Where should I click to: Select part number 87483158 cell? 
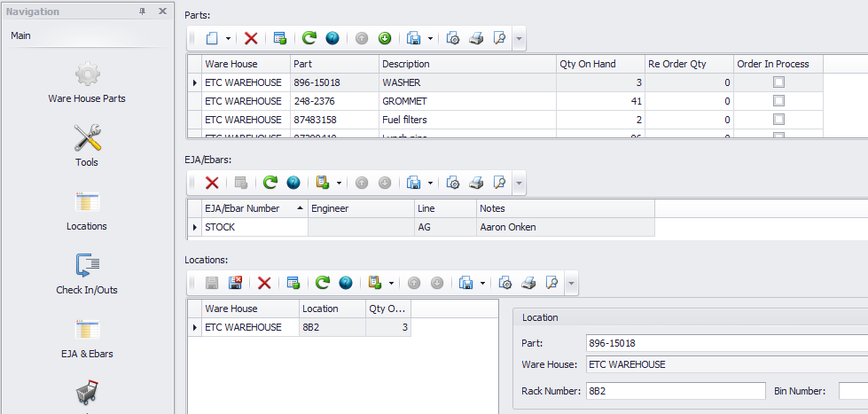click(x=334, y=120)
